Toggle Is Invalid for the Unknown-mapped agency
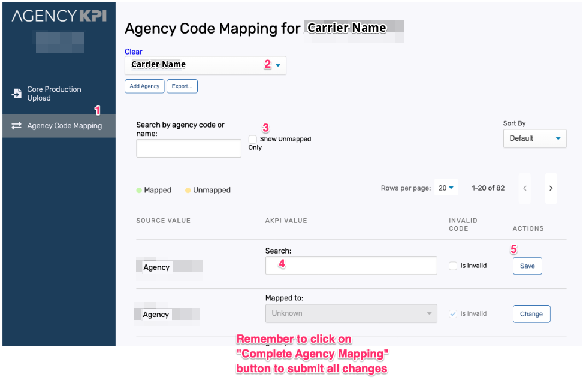 pos(453,314)
